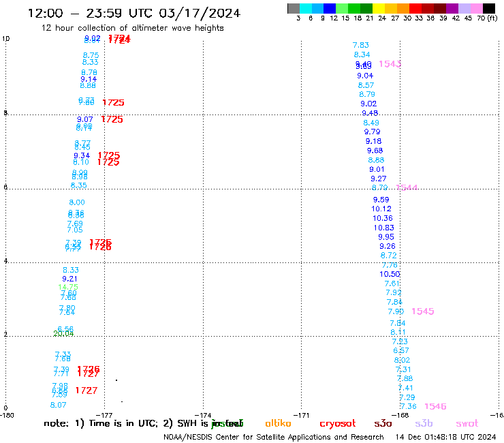Screen dimensions: 504x443
Task: Click the wave height value 9.95
Action: pyautogui.click(x=386, y=237)
